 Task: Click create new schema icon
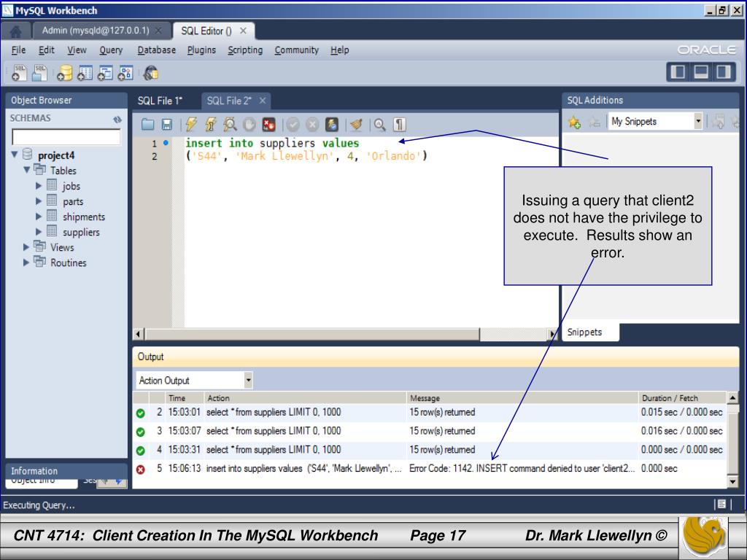[x=64, y=73]
